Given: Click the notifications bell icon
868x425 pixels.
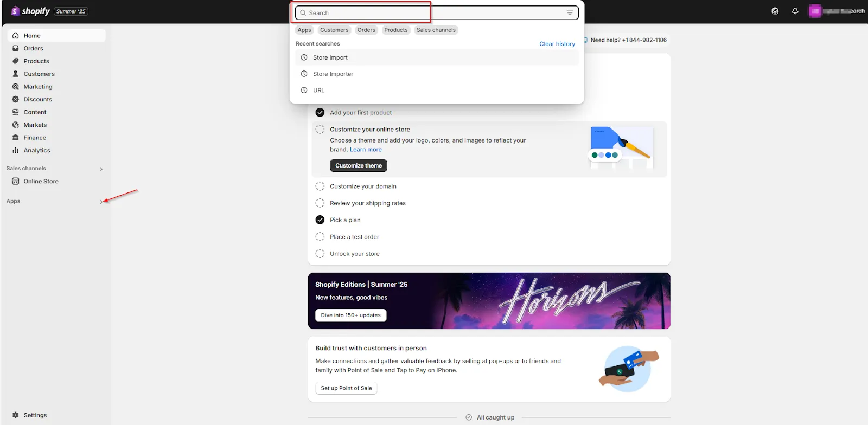Looking at the screenshot, I should (x=795, y=11).
